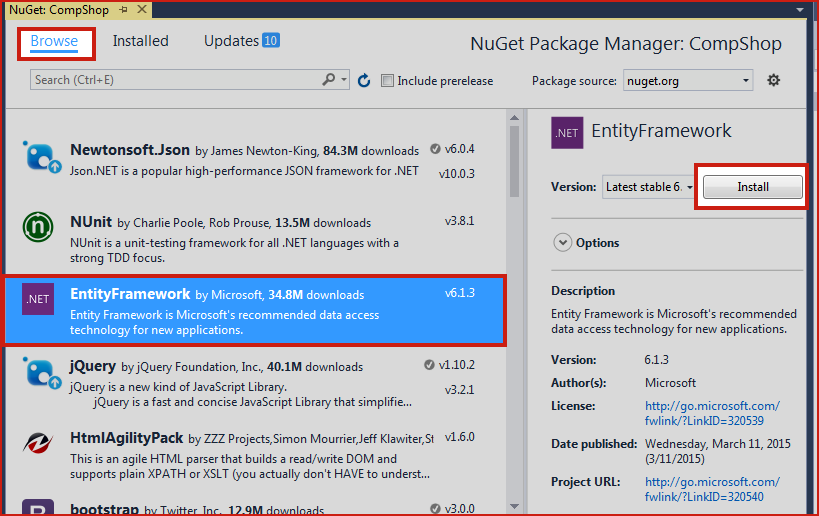Click version v1.6.0 for HtmlAgilityPack
The height and width of the screenshot is (516, 819).
click(460, 437)
